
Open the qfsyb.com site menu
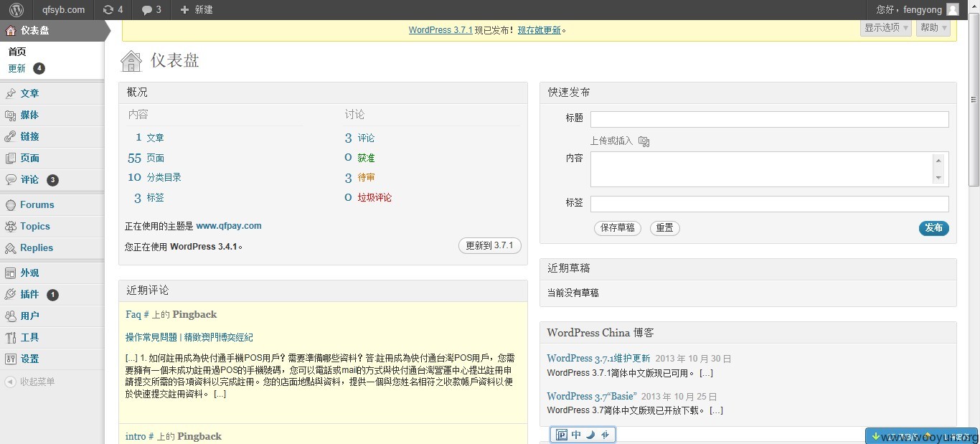63,10
